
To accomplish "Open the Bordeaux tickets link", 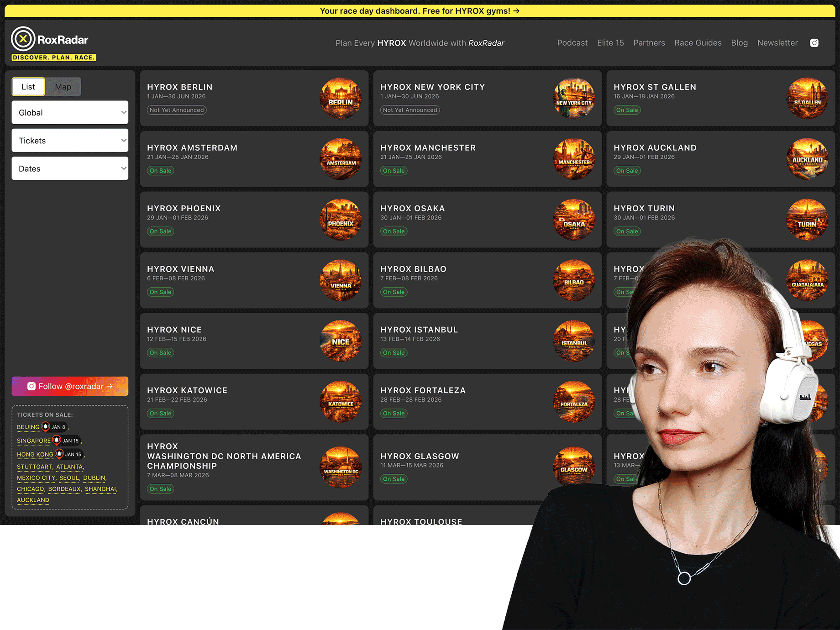I will [64, 489].
